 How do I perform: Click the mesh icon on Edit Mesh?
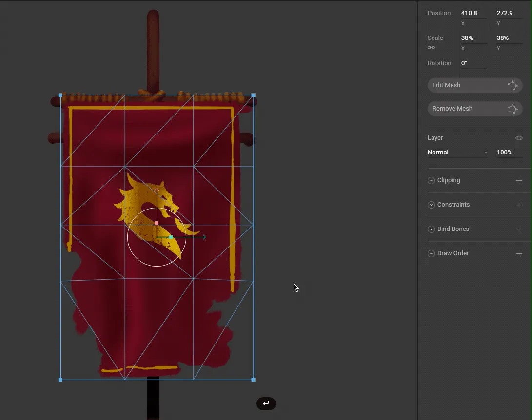click(512, 85)
